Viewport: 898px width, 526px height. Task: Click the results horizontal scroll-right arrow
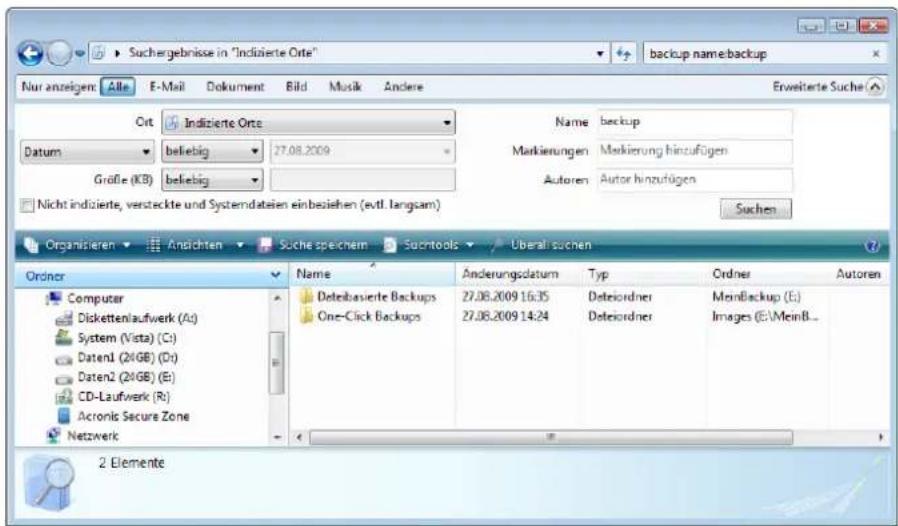(881, 437)
